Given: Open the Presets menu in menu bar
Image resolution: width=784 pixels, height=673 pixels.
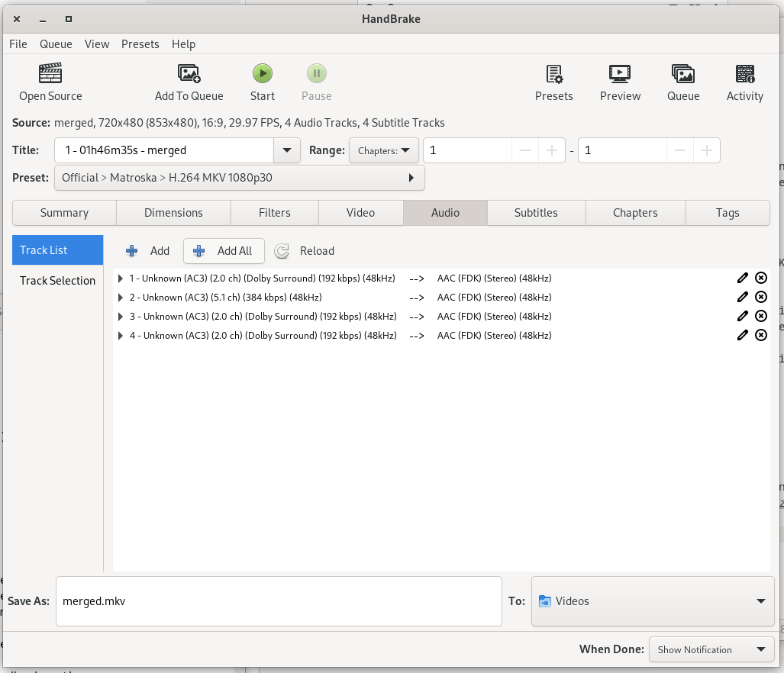Looking at the screenshot, I should [x=140, y=44].
